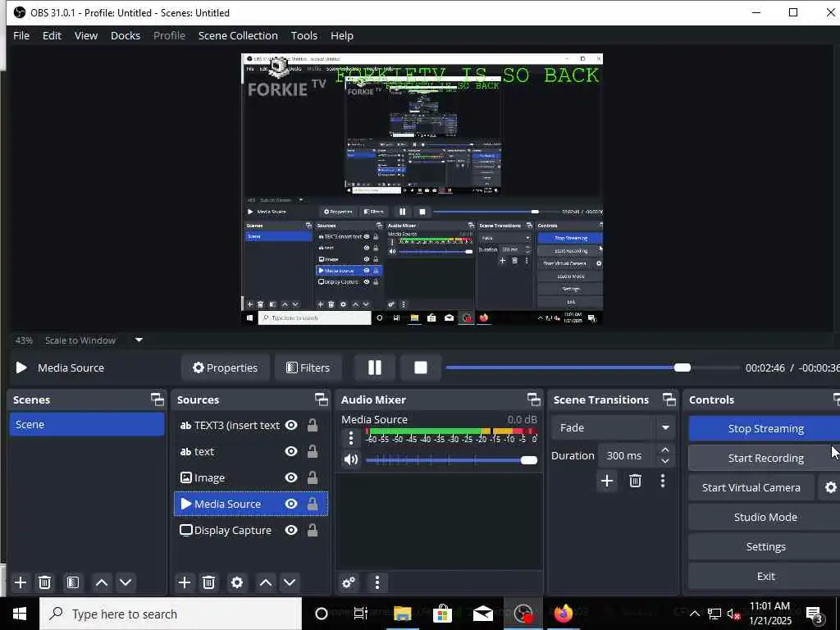The height and width of the screenshot is (630, 840).
Task: Toggle visibility of TEXT3 source
Action: [291, 426]
